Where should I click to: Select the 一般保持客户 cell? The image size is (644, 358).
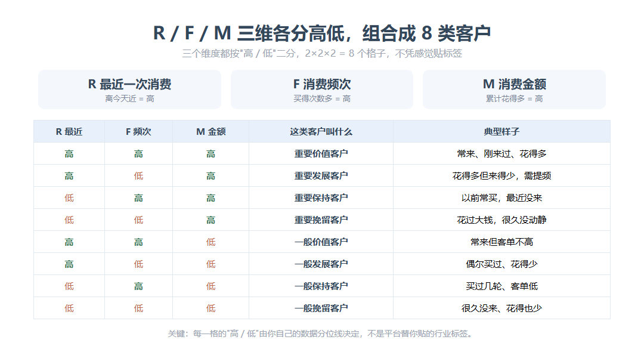[x=321, y=286]
